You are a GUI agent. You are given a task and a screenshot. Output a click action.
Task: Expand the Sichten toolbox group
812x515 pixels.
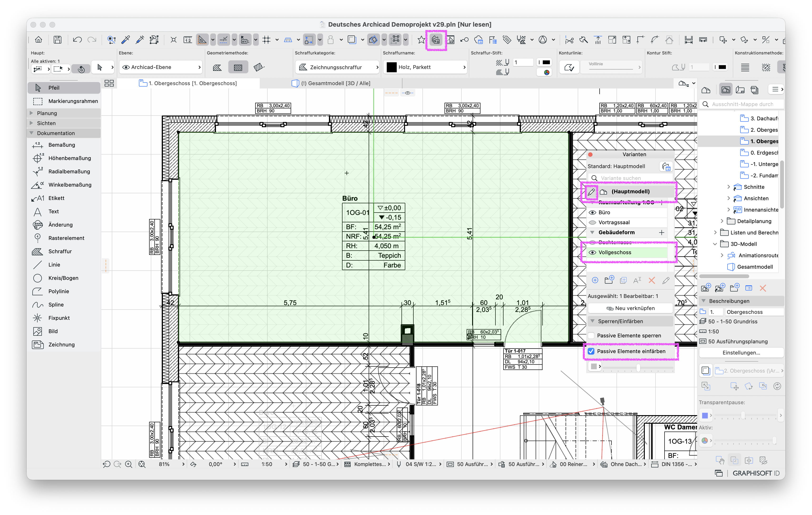(32, 123)
